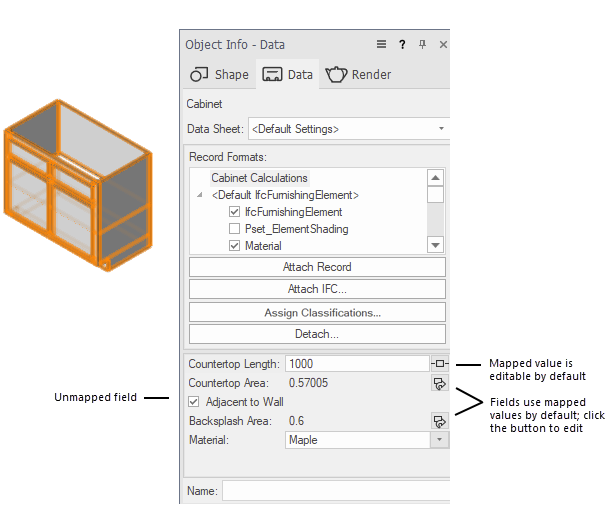This screenshot has height=519, width=612.
Task: Click the help question mark icon
Action: (402, 44)
